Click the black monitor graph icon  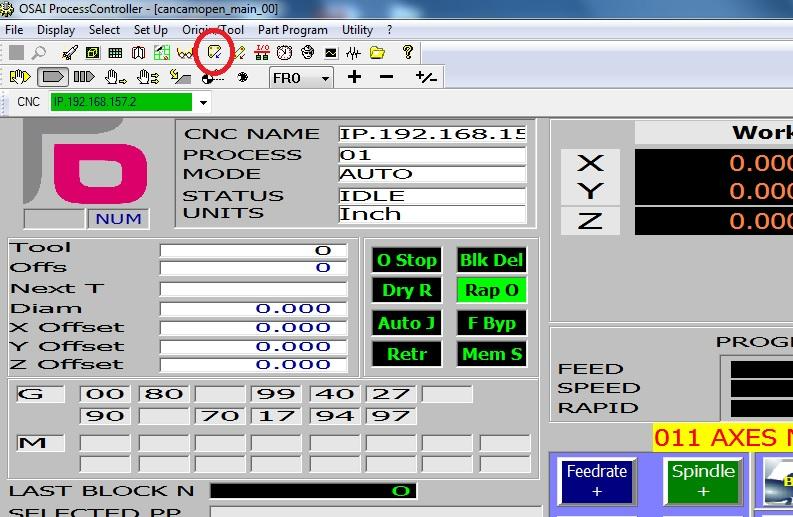point(331,53)
